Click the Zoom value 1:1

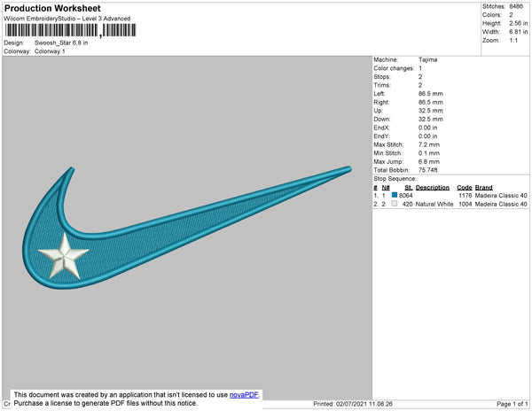[x=513, y=41]
